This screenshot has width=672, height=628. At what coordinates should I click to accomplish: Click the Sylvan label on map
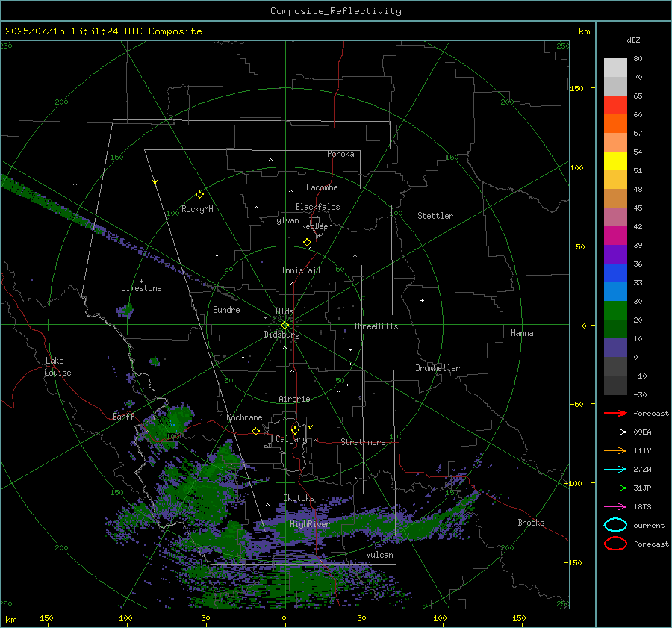285,220
